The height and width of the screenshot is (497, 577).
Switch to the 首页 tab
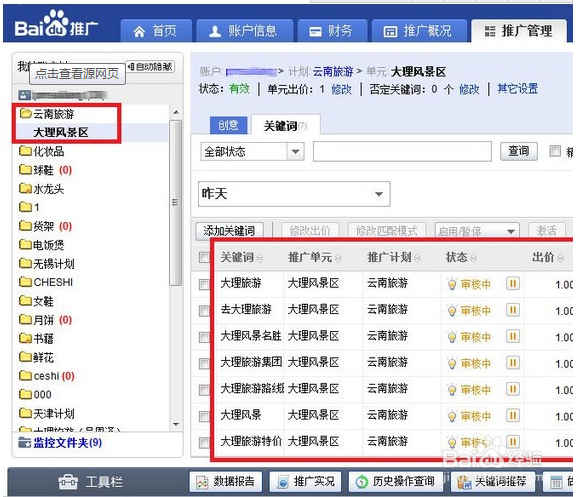(x=156, y=31)
